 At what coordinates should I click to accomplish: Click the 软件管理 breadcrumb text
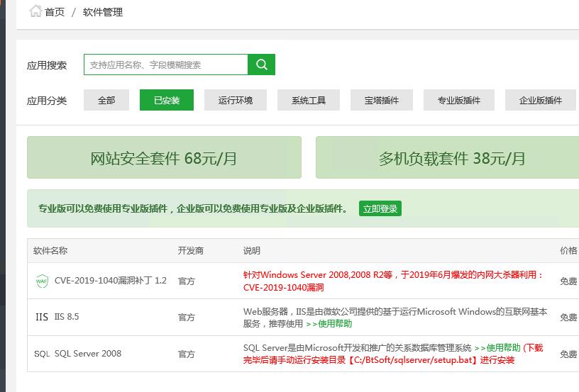tap(103, 12)
